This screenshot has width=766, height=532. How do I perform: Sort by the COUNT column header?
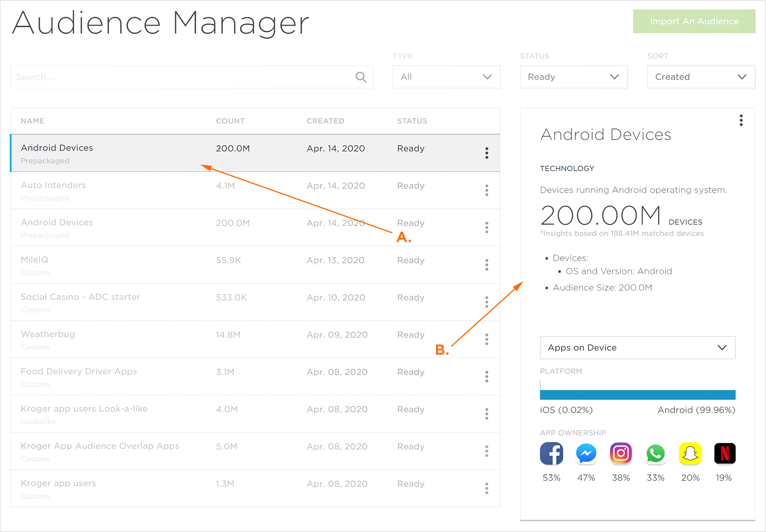[x=230, y=121]
